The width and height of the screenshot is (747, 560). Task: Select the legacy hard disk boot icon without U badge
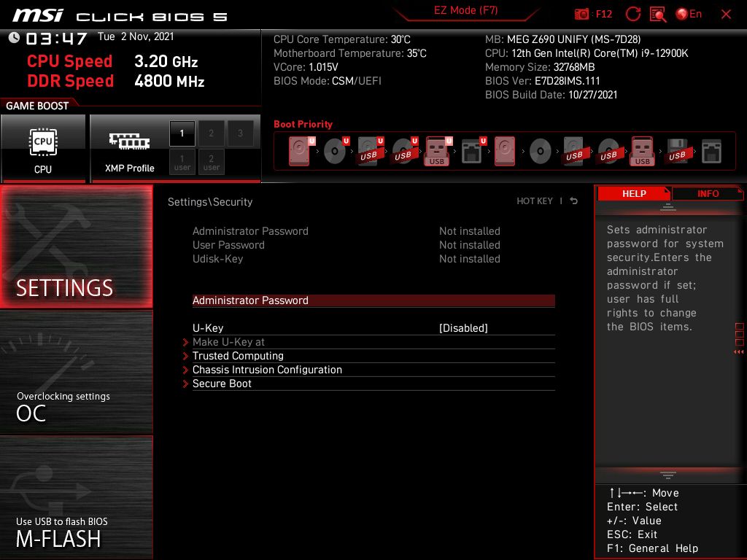[x=505, y=151]
